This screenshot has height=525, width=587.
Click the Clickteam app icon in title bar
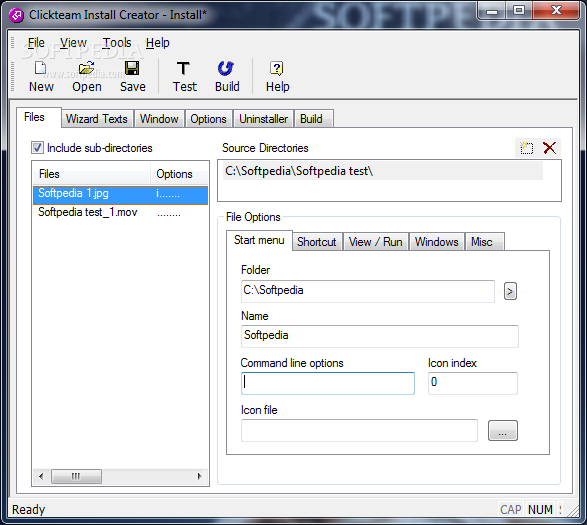point(16,15)
